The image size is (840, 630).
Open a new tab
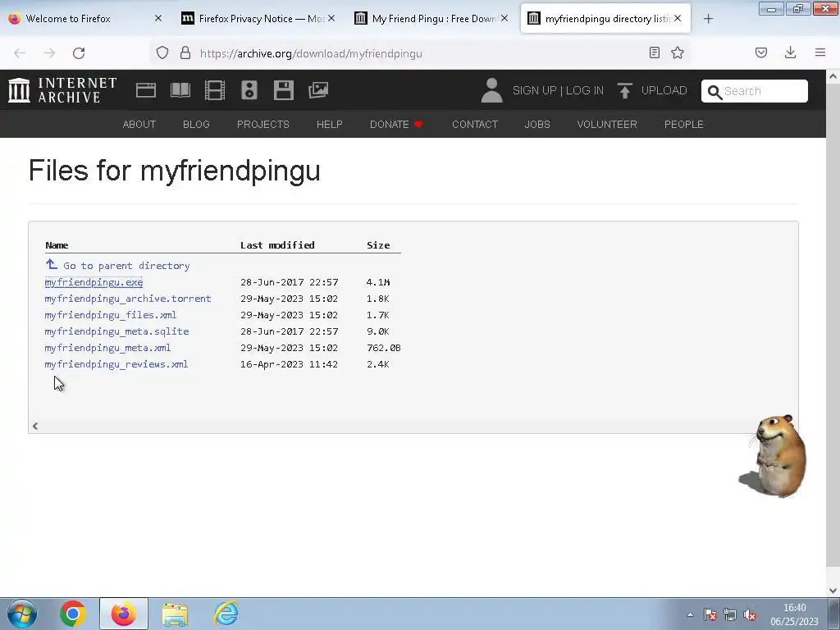(708, 19)
